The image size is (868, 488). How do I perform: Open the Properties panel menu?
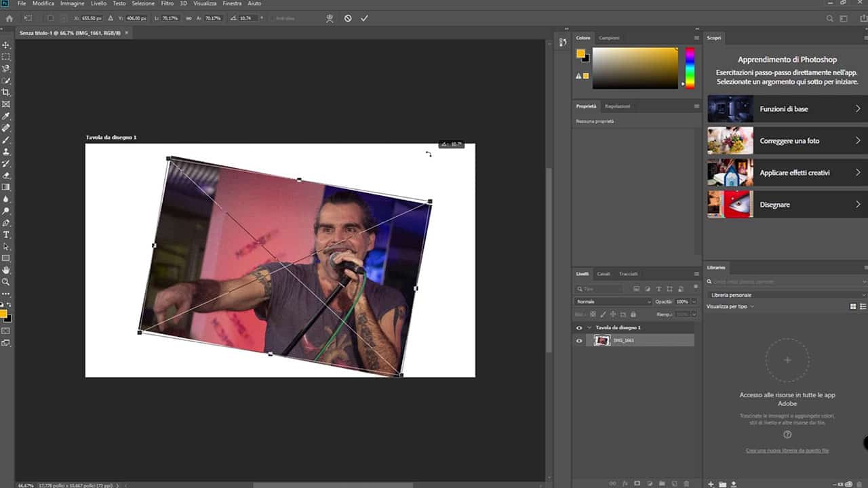696,106
